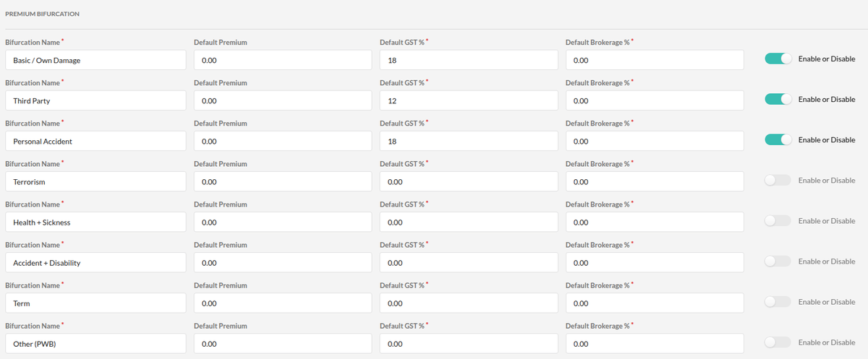
Task: Disable the Basic / Own Damage toggle
Action: pos(778,59)
